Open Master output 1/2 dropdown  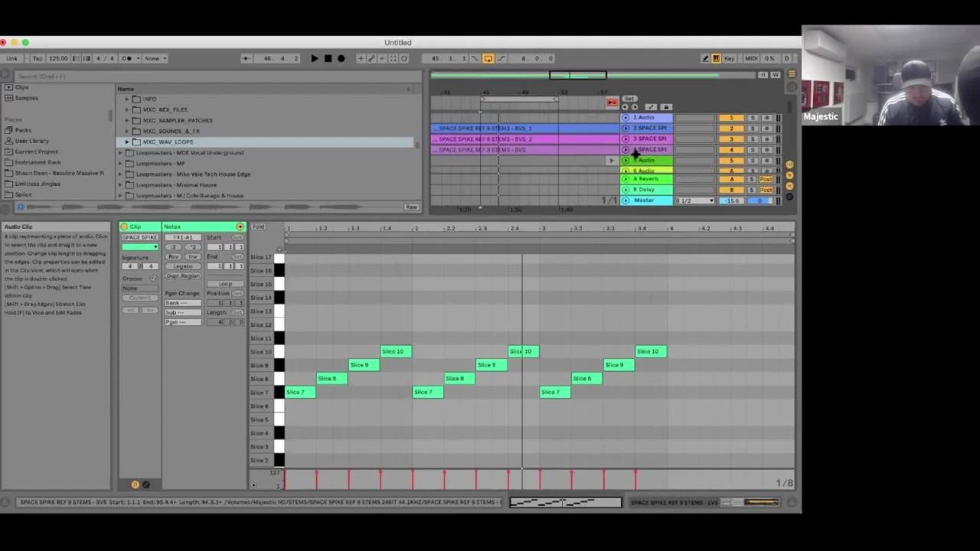(x=694, y=201)
